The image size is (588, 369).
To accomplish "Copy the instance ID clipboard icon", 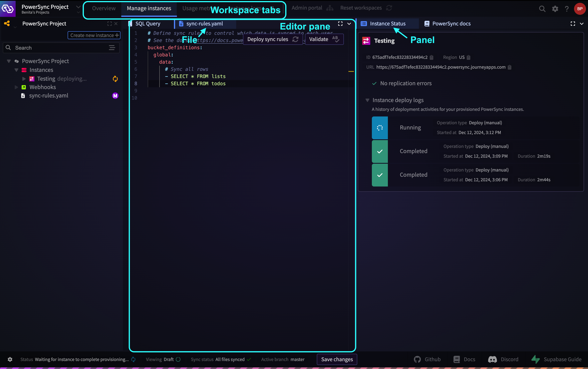I will click(431, 57).
